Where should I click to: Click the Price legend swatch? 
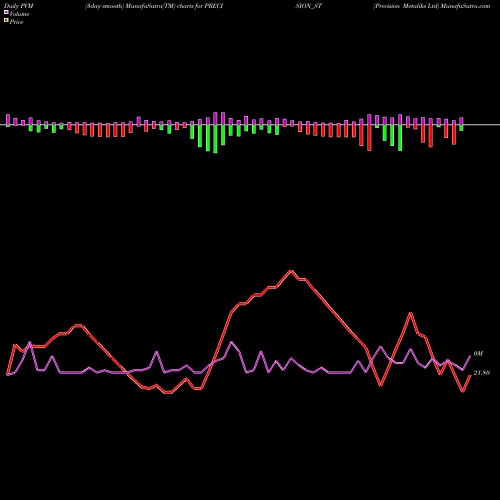pyautogui.click(x=6, y=21)
